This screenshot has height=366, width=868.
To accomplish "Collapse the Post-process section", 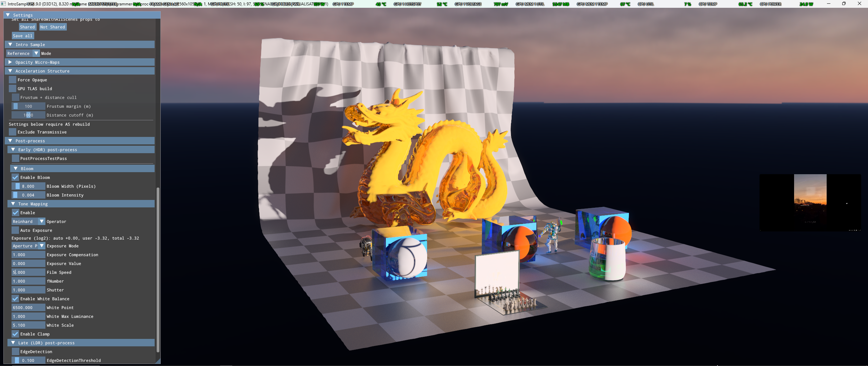I will (x=10, y=141).
